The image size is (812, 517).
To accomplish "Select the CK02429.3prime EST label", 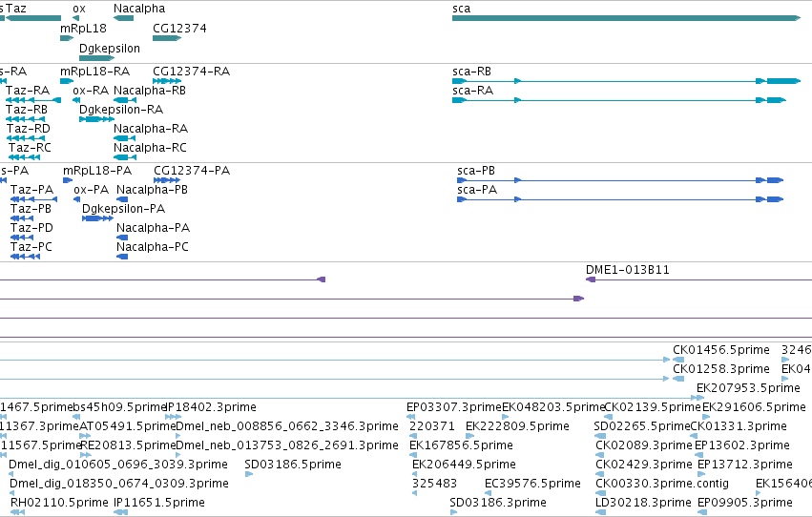I will click(x=644, y=465).
